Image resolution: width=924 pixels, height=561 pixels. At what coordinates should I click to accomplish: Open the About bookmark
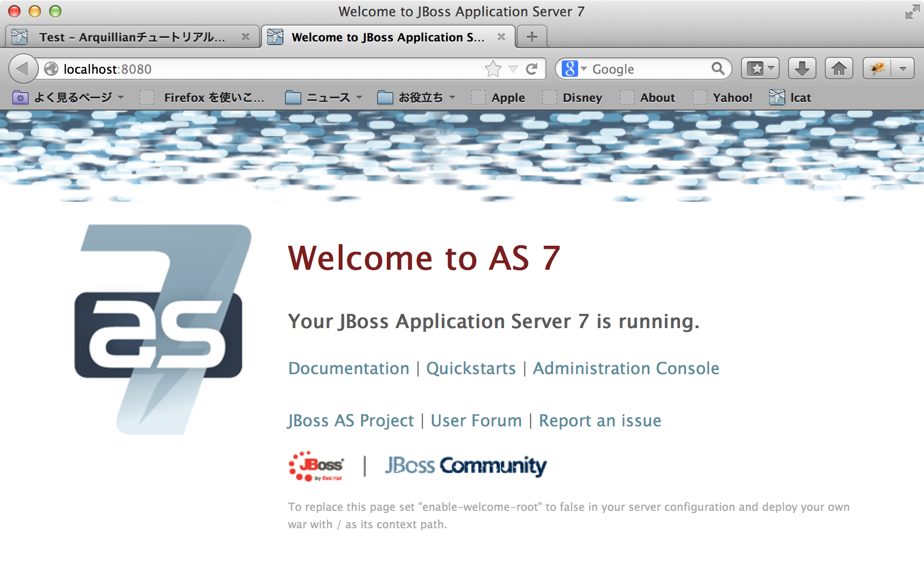click(x=648, y=97)
